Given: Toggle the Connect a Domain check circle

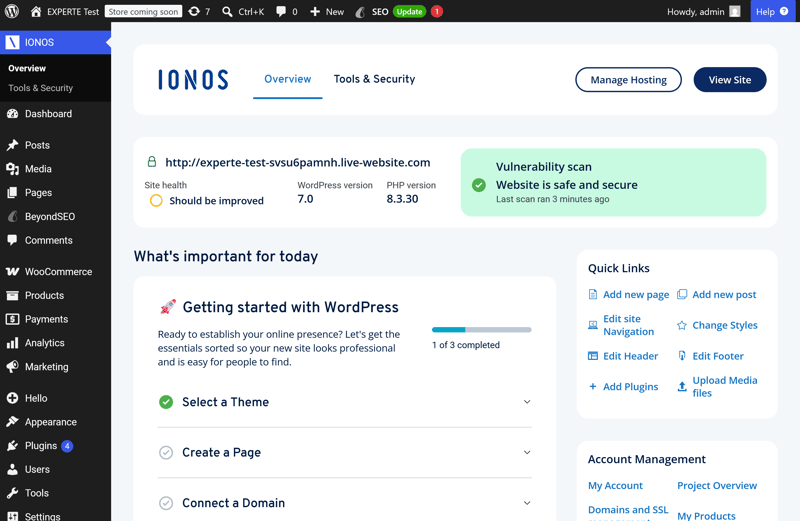Looking at the screenshot, I should point(166,503).
